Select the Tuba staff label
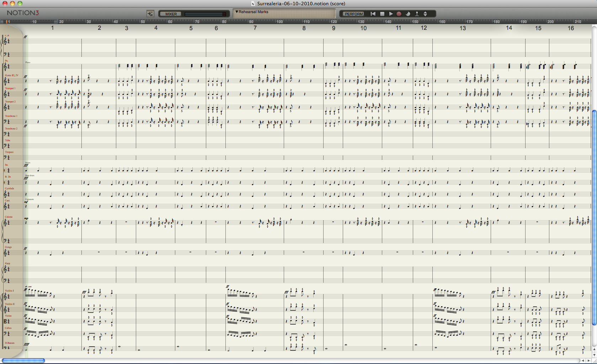The image size is (597, 364). (x=7, y=140)
